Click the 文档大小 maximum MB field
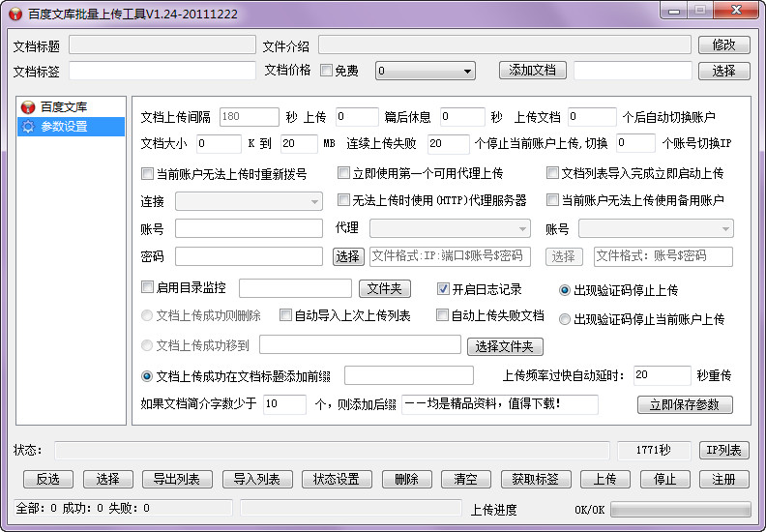Screen dimensions: 766x532 pyautogui.click(x=299, y=143)
